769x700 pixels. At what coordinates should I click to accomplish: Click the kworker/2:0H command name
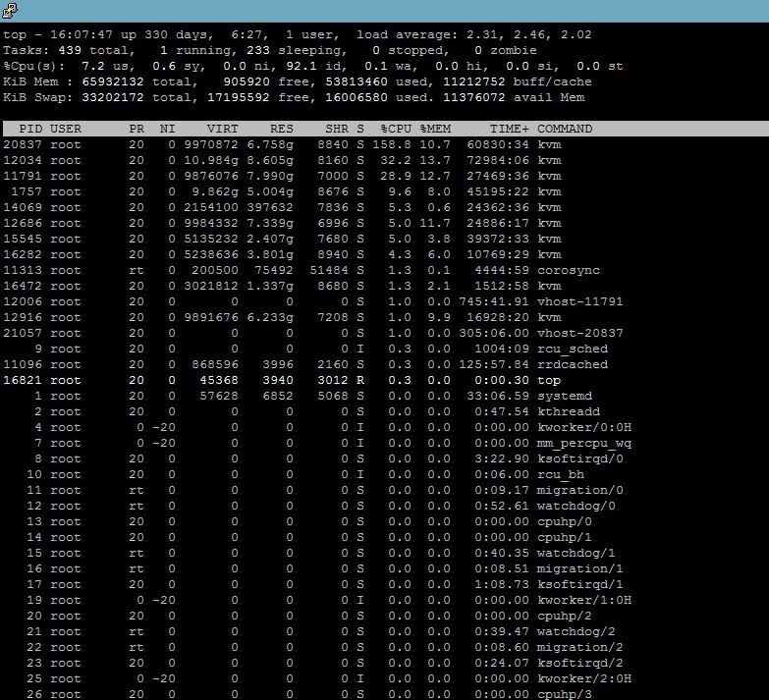pyautogui.click(x=584, y=678)
